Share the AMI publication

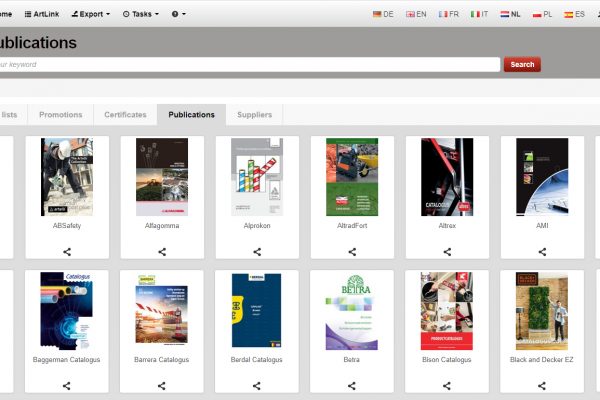click(x=542, y=252)
